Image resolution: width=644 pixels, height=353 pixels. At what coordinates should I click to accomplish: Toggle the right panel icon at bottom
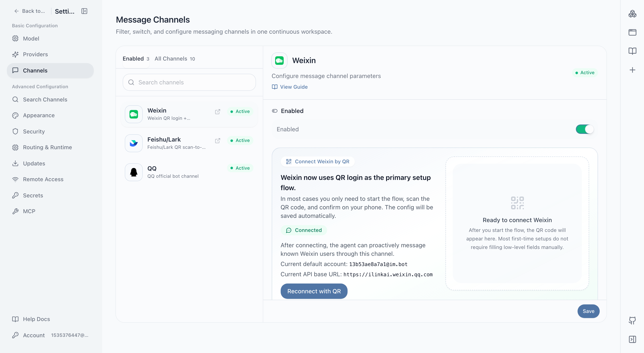pyautogui.click(x=632, y=339)
